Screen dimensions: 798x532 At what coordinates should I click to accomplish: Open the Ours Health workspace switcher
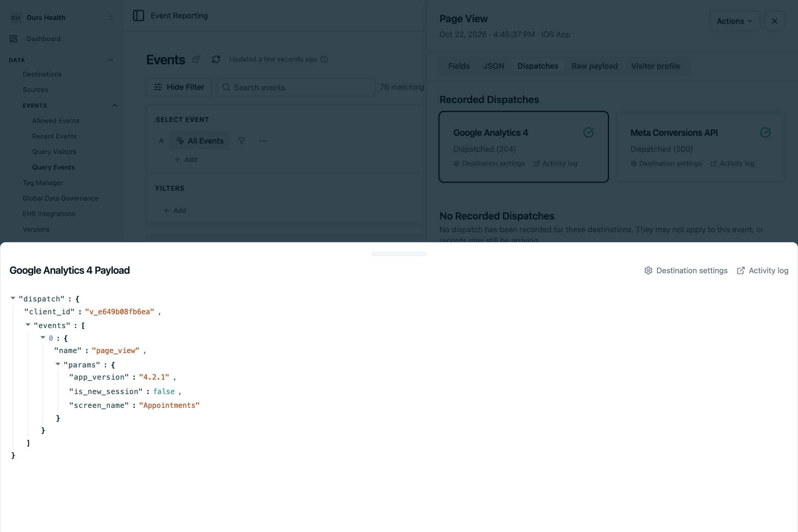(62, 18)
